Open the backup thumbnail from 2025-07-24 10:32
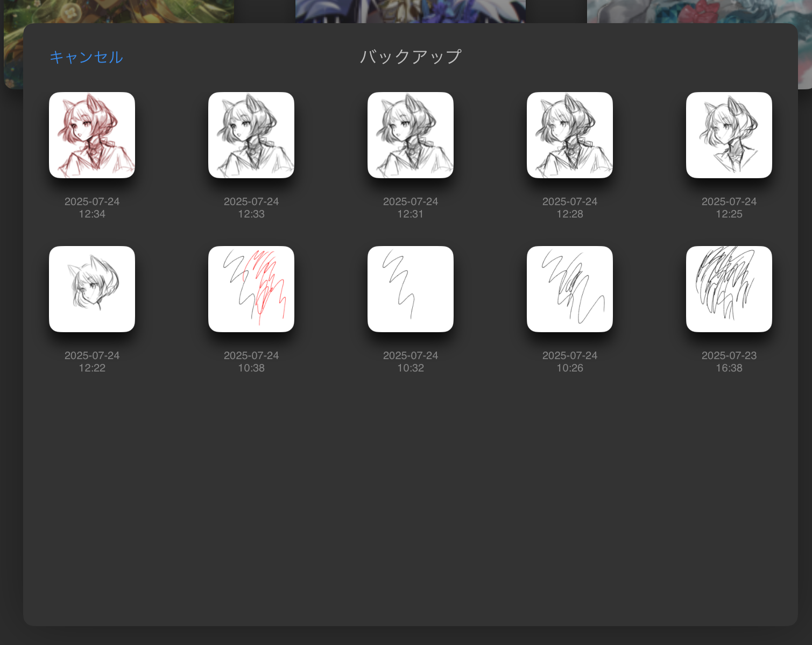This screenshot has width=812, height=645. [411, 289]
